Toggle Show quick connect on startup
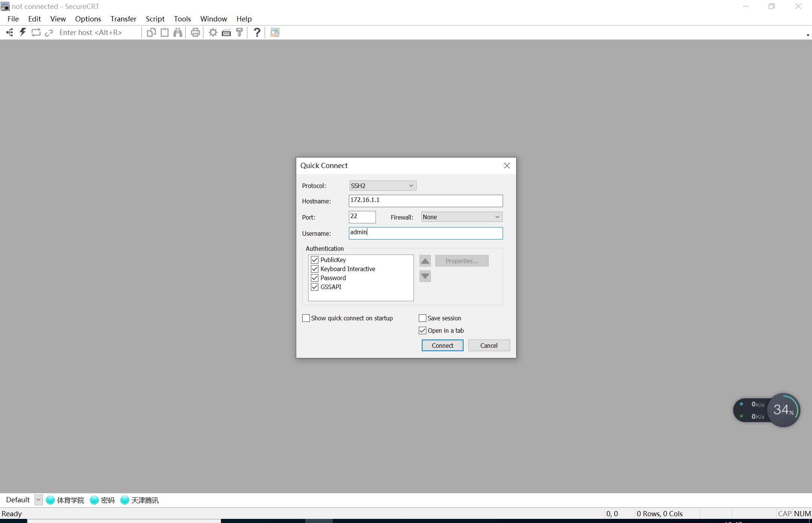Screen dimensions: 812x523 coord(306,318)
